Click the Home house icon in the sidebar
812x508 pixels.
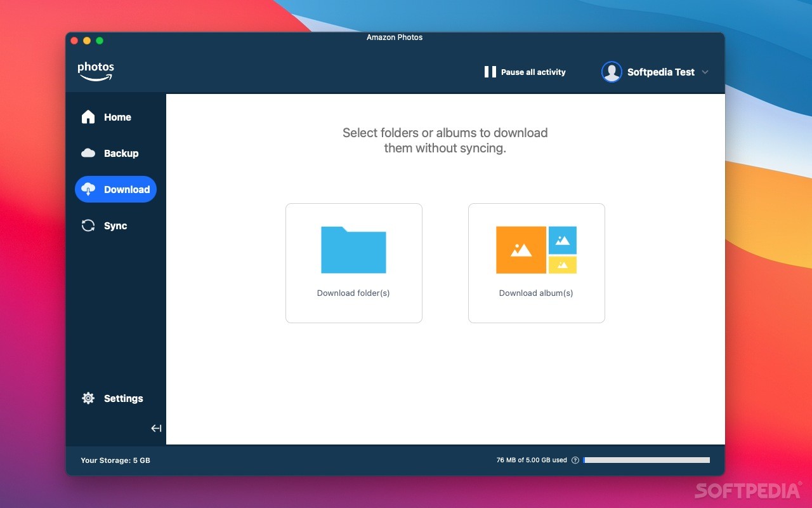(88, 117)
